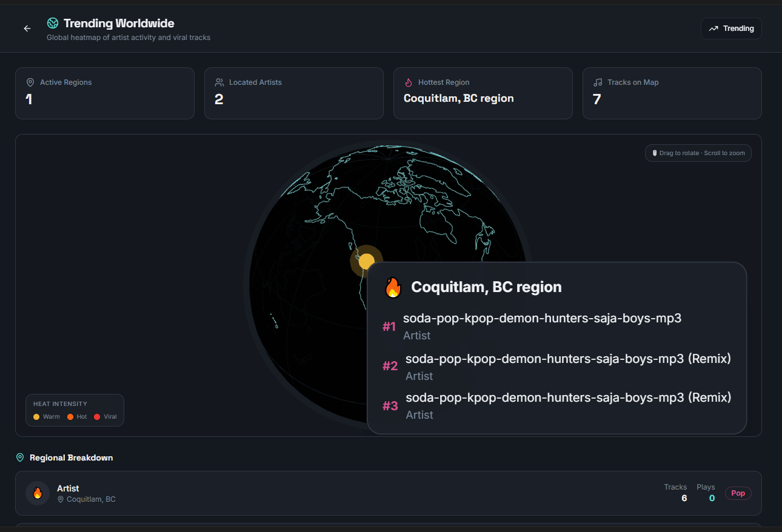
Task: Click the Active Regions pin icon
Action: (30, 82)
